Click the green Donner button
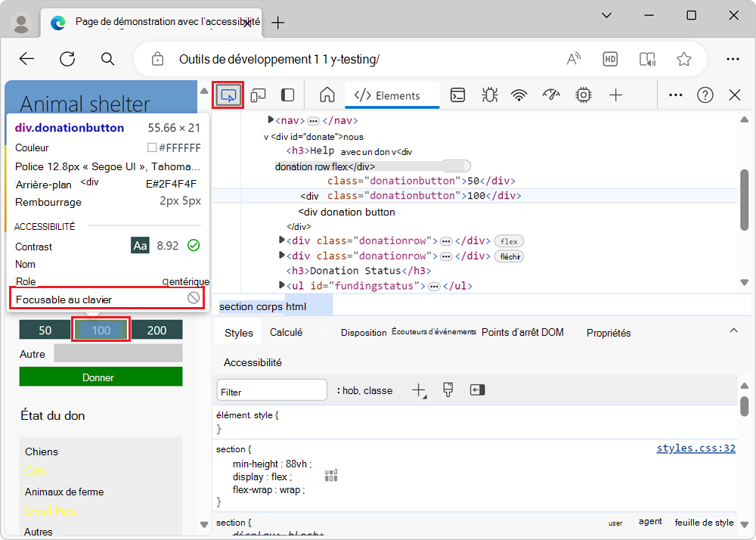Image resolution: width=756 pixels, height=540 pixels. [101, 377]
